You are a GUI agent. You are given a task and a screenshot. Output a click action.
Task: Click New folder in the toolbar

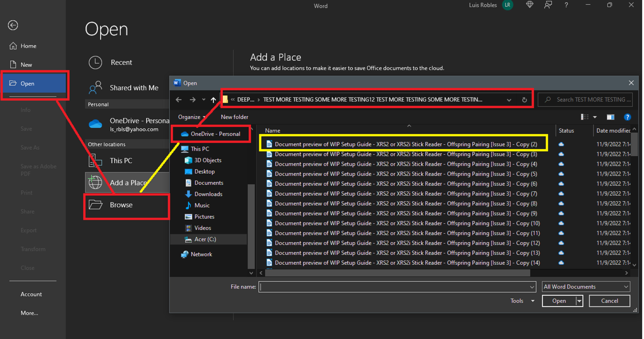[234, 117]
